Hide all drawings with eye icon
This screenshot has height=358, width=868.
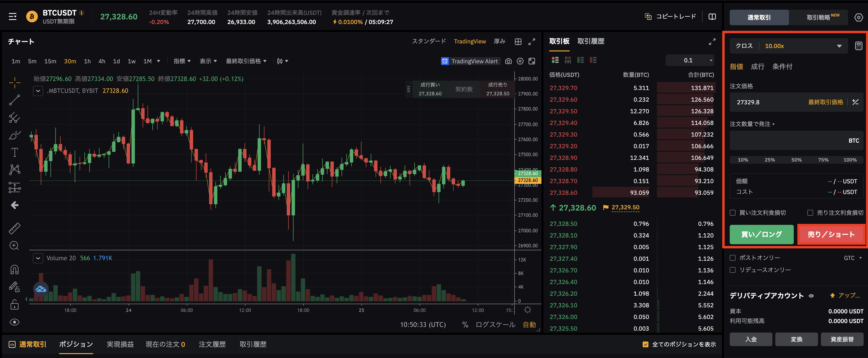tap(15, 322)
